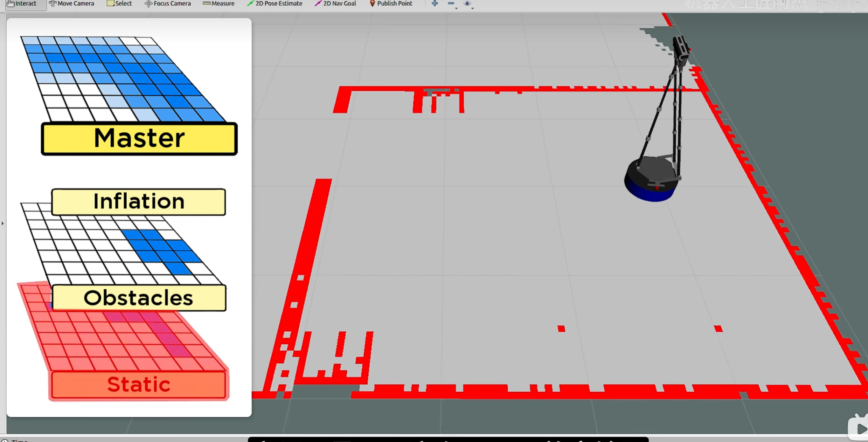Pick the Measure ruler tool
The height and width of the screenshot is (442, 868).
point(218,4)
